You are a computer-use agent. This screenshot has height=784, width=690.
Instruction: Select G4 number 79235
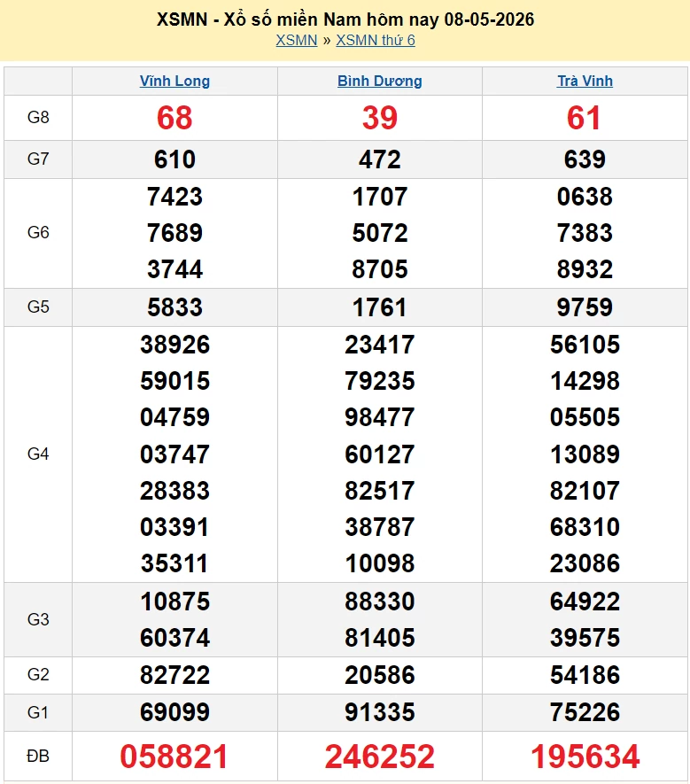[379, 381]
